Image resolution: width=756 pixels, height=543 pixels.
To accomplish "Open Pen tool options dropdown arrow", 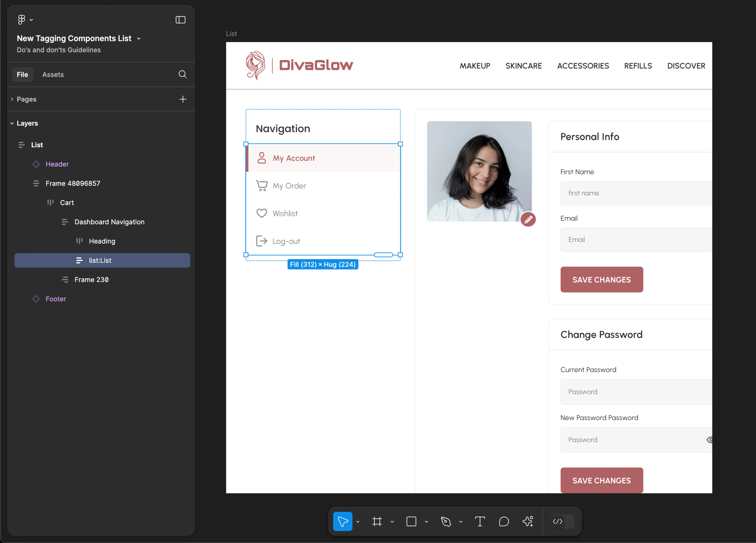I will 461,522.
